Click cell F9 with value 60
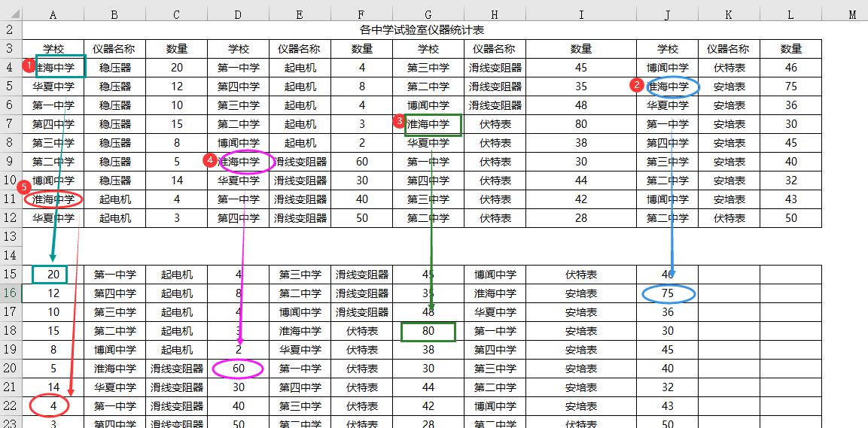Screen dimensions: 868x428 click(361, 162)
